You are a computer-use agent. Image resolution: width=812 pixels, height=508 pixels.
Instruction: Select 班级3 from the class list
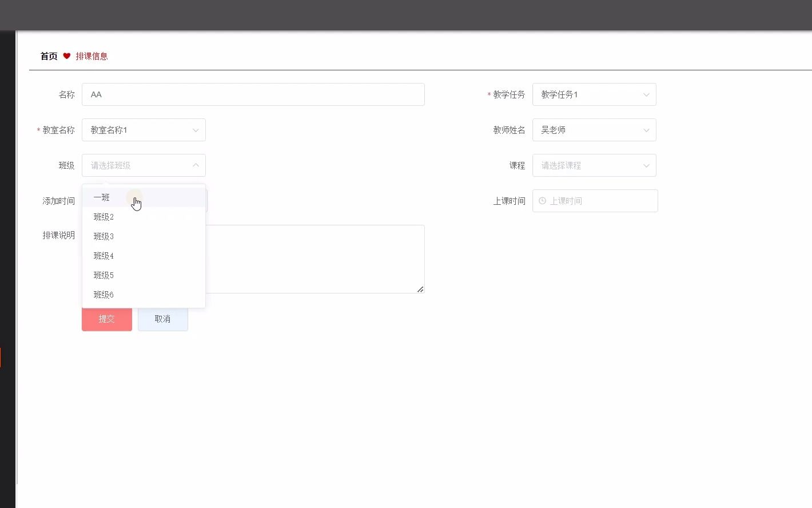tap(144, 236)
